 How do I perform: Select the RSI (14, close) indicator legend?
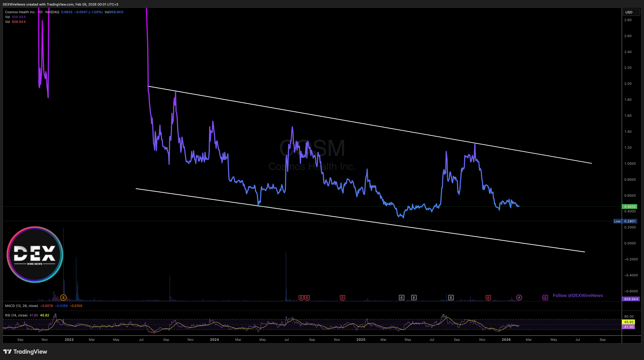[16, 315]
